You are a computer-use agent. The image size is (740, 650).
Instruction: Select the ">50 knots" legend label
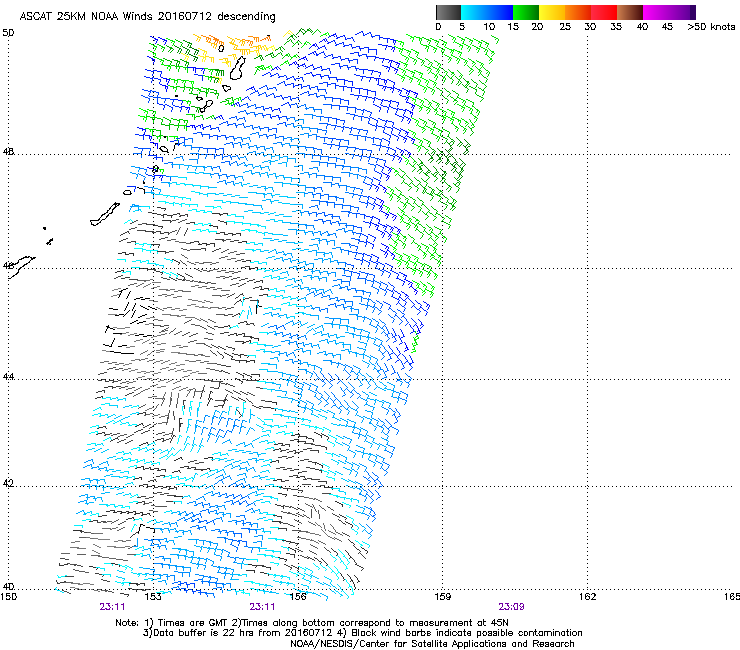click(711, 26)
